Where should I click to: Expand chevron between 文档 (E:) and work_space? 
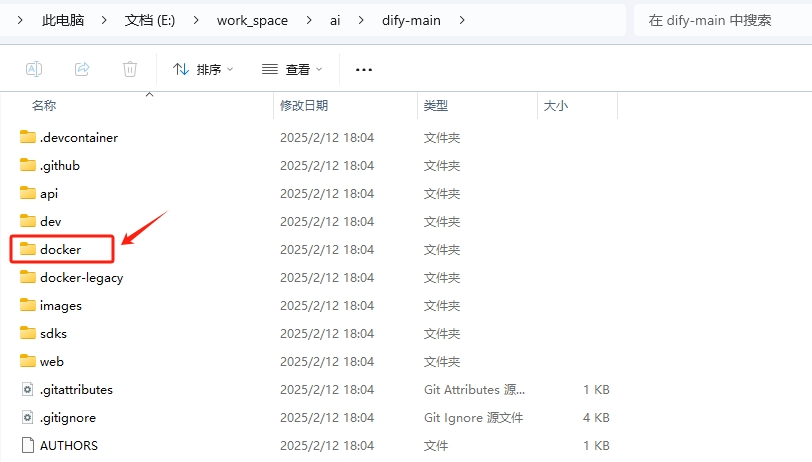196,20
